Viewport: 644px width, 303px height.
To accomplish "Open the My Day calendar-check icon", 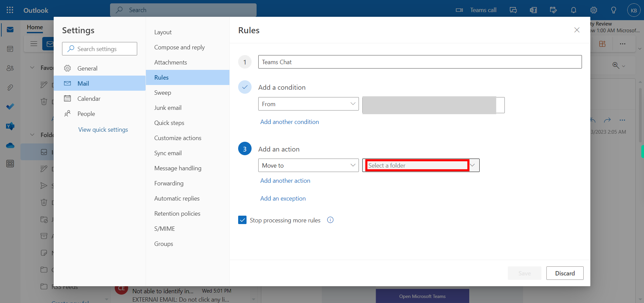I will 553,10.
